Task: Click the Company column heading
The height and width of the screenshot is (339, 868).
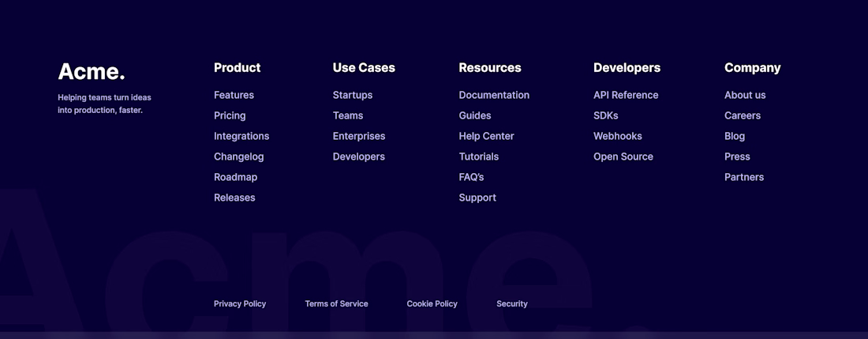Action: [x=752, y=68]
